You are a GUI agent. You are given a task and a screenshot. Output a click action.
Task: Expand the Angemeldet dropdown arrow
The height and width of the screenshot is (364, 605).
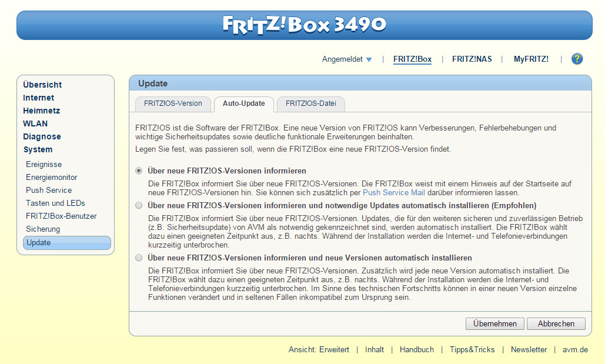coord(369,59)
